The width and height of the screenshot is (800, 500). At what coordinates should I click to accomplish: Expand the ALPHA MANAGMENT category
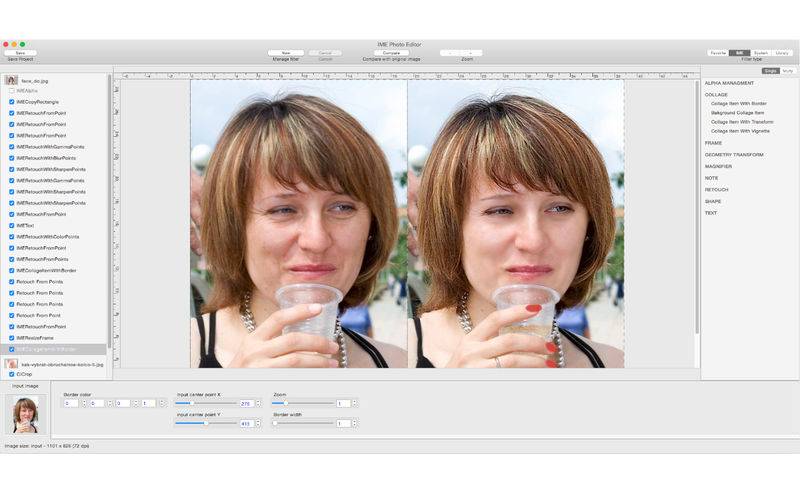click(729, 83)
